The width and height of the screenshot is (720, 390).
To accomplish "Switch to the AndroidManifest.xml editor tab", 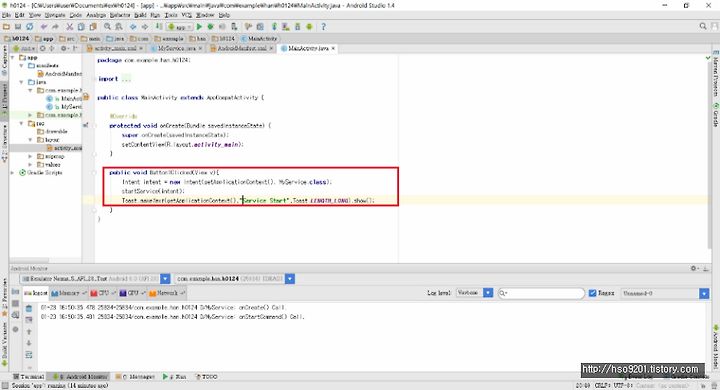I will [x=242, y=48].
